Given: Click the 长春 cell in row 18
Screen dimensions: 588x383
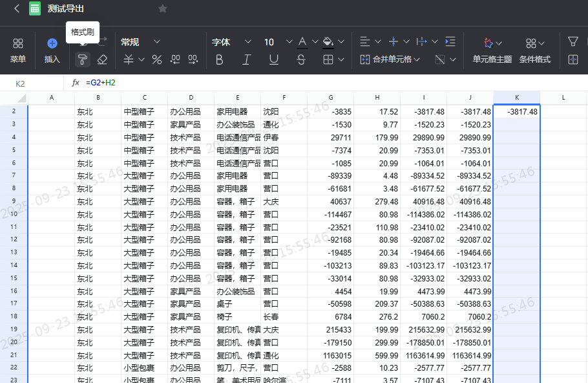Looking at the screenshot, I should coord(284,316).
